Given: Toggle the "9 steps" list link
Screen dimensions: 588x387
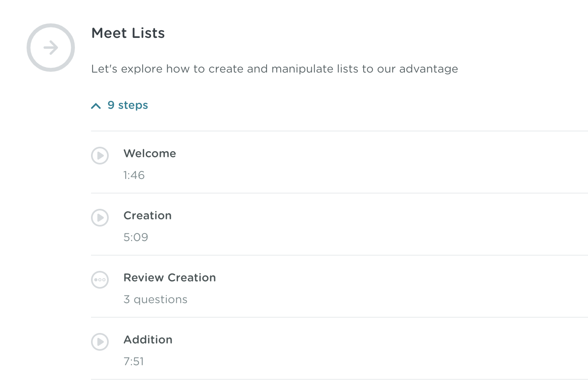Looking at the screenshot, I should 128,105.
